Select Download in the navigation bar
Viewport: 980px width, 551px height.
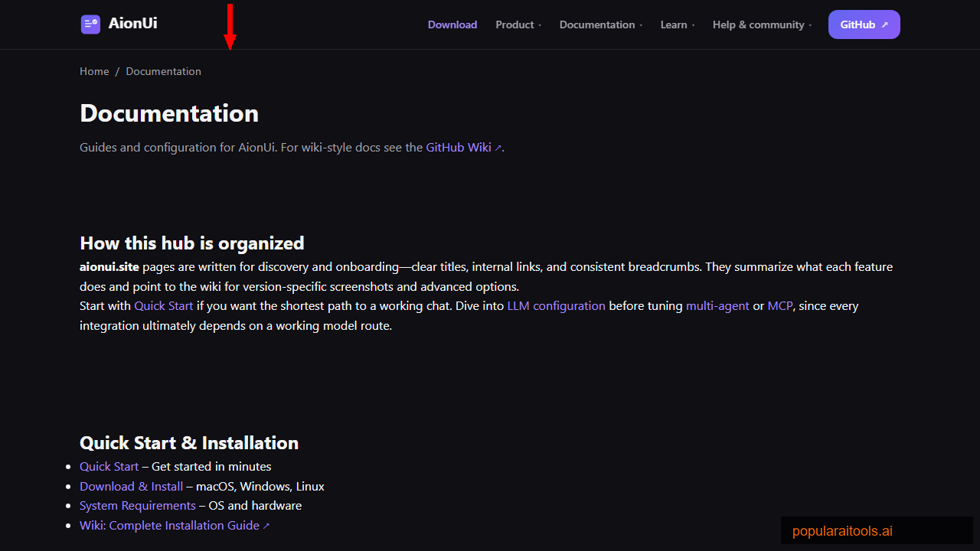point(452,24)
